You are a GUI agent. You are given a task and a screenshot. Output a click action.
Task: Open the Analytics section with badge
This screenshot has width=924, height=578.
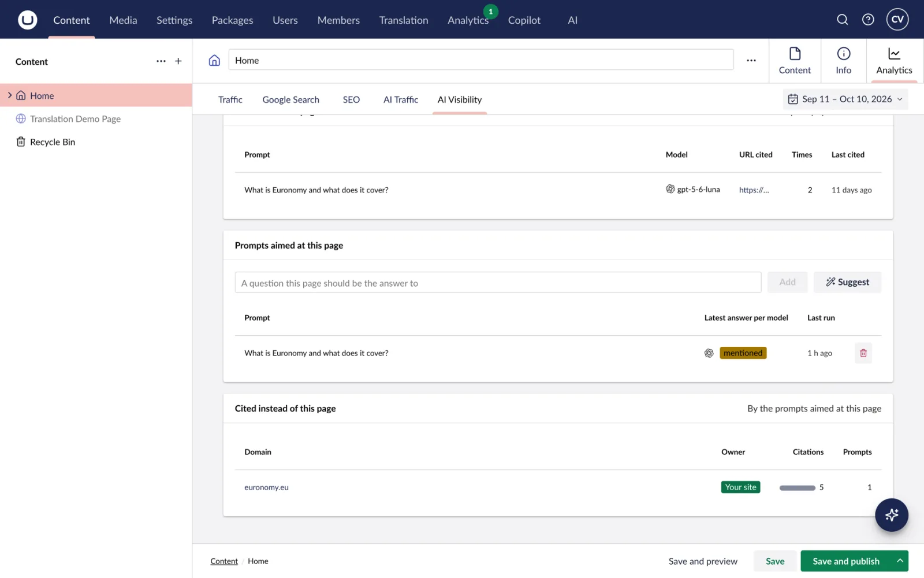[468, 20]
